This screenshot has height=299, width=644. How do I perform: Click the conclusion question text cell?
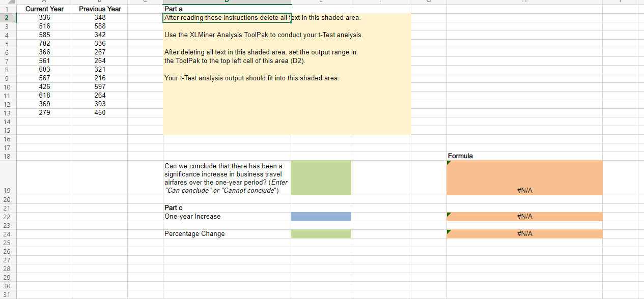click(x=227, y=177)
